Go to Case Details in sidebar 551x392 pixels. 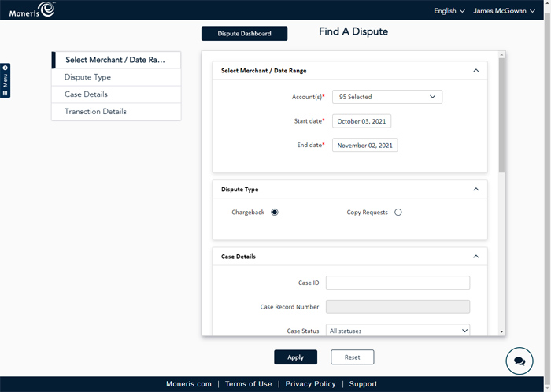pos(86,94)
